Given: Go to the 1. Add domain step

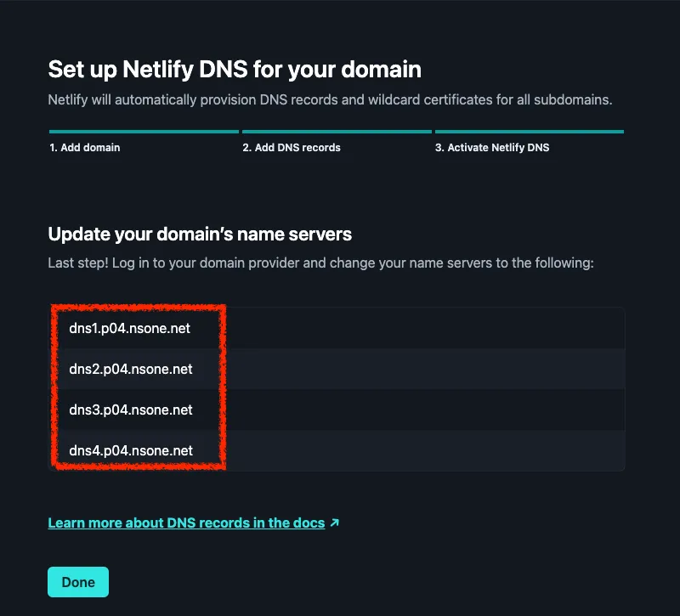Looking at the screenshot, I should (x=84, y=148).
